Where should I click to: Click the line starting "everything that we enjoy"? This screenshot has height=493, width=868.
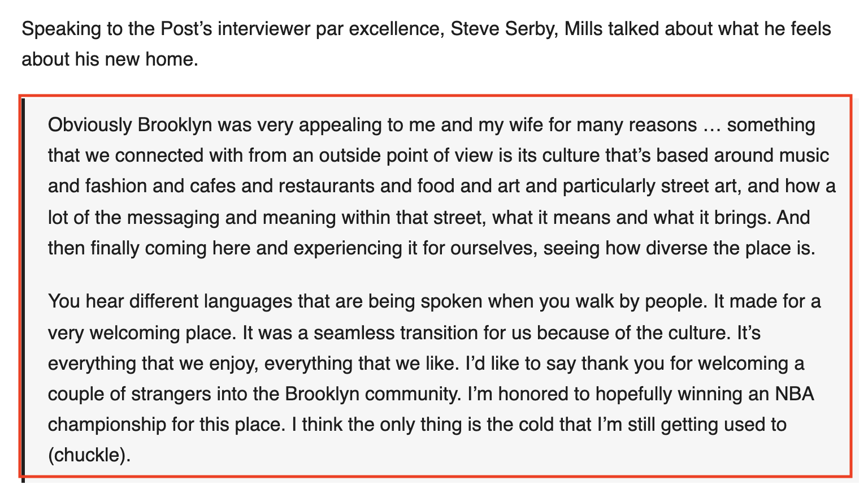426,362
